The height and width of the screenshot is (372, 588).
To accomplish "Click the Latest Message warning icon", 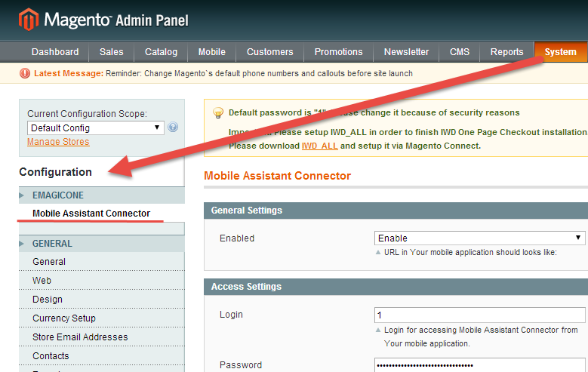I will pos(25,73).
